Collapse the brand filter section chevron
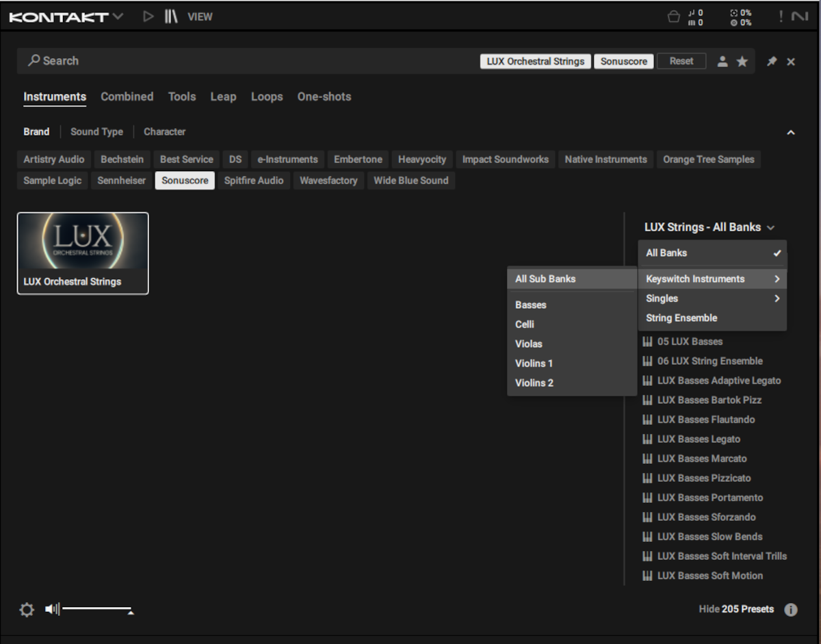The width and height of the screenshot is (821, 644). (791, 132)
